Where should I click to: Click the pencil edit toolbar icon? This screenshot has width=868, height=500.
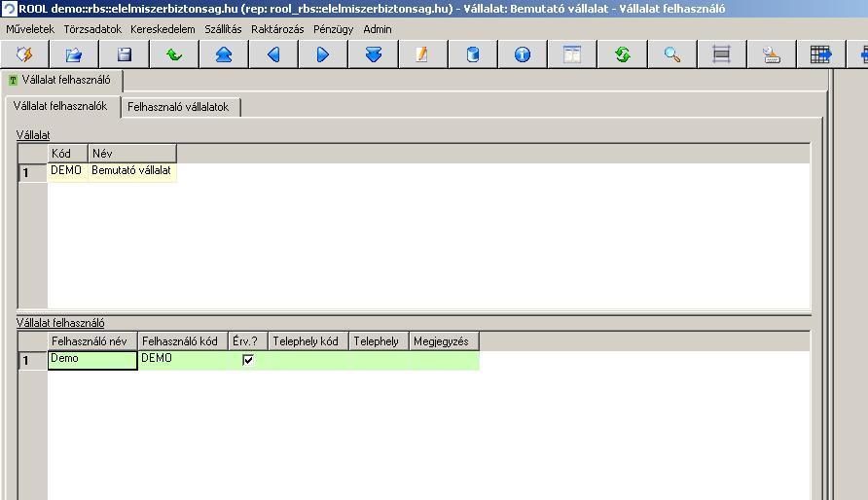422,54
